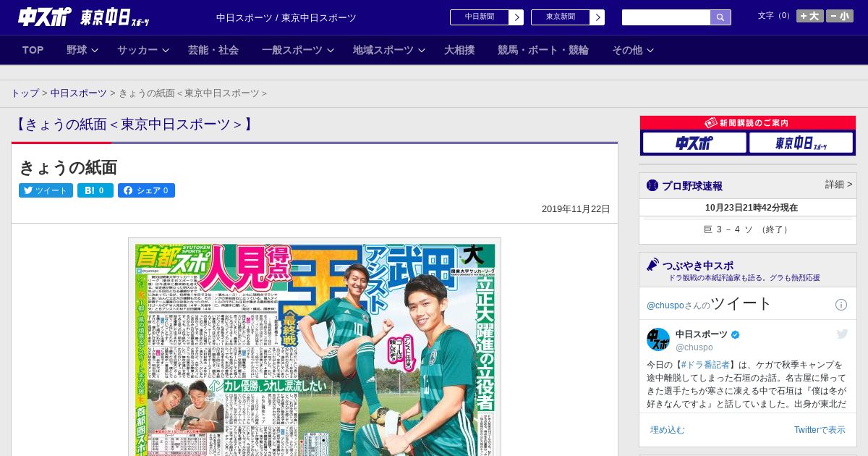The height and width of the screenshot is (456, 868).
Task: Expand the その他 dropdown chevron
Action: [x=650, y=50]
